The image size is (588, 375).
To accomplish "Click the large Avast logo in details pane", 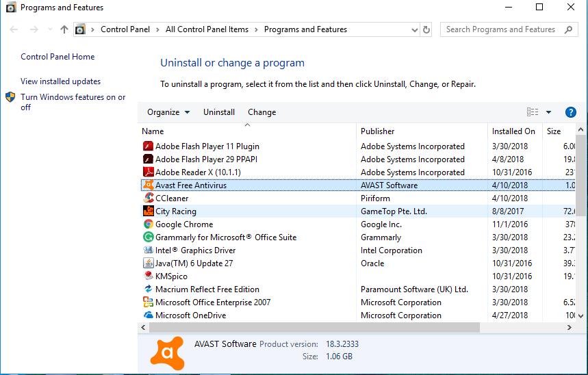I will [x=167, y=353].
